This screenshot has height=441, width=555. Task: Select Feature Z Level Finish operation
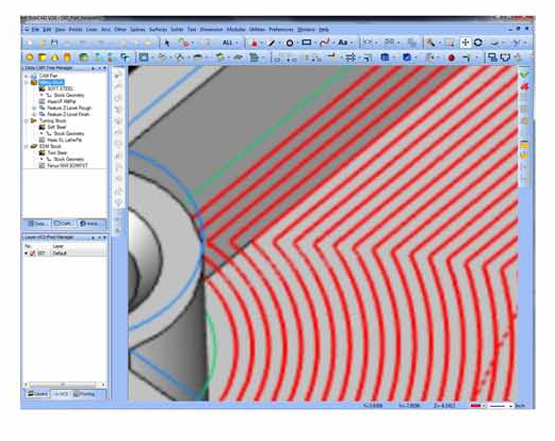(69, 114)
